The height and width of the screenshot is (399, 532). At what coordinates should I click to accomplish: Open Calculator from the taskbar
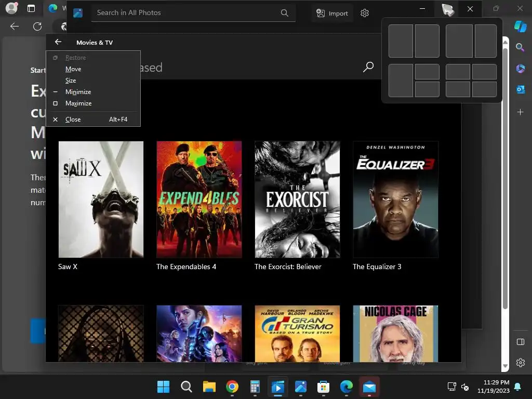255,387
